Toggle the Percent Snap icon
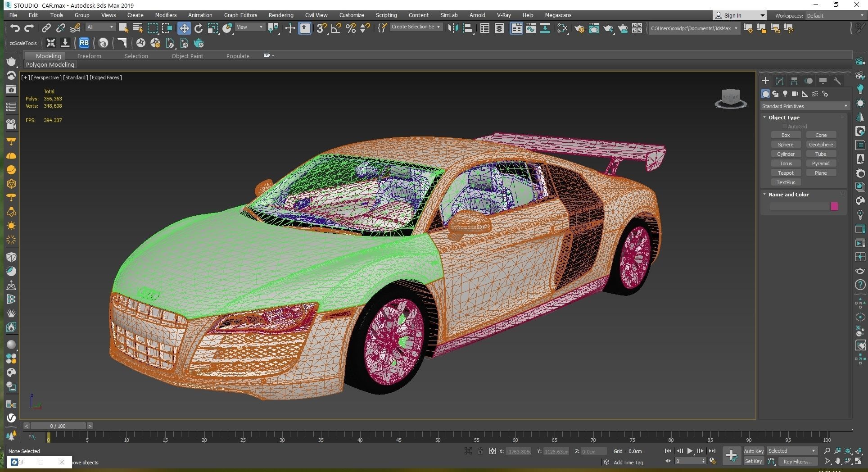Screen dimensions: 868x472 [x=351, y=28]
